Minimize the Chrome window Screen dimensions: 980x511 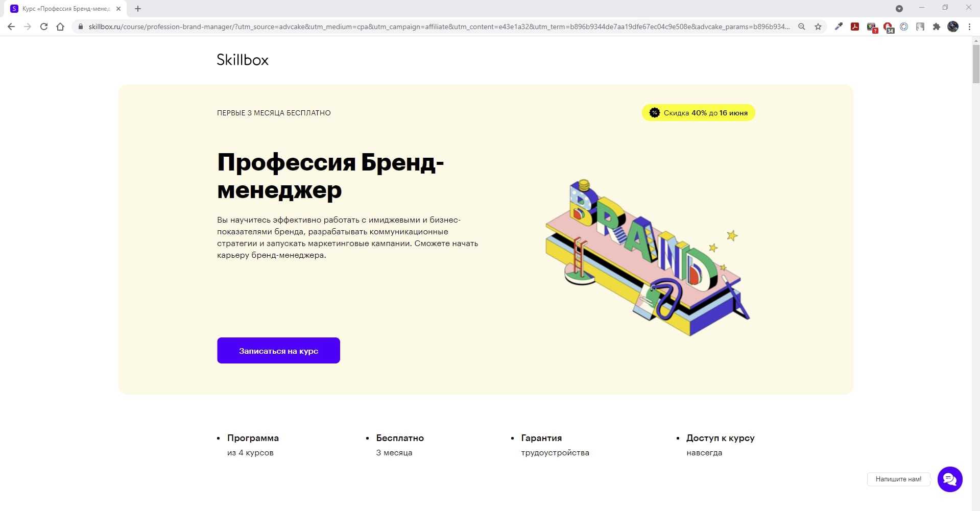[x=922, y=8]
